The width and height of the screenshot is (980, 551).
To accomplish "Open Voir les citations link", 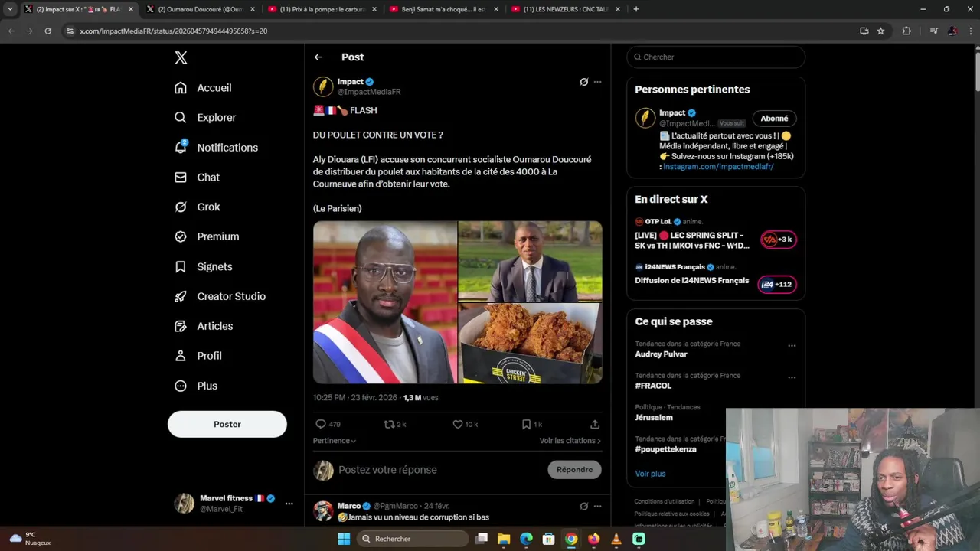I will click(570, 441).
